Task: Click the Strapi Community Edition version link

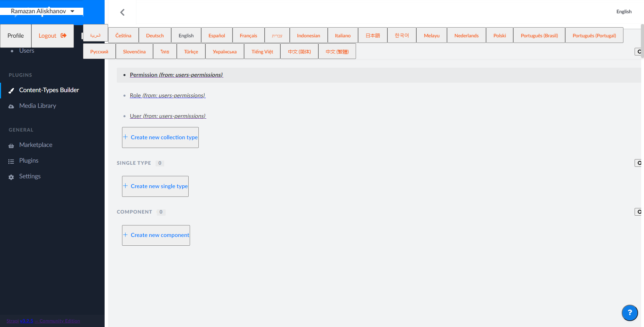Action: (x=43, y=321)
